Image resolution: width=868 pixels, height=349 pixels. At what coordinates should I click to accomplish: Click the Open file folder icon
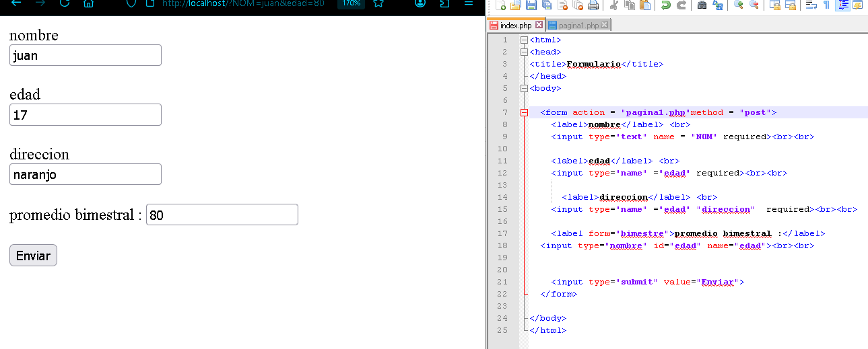(515, 5)
